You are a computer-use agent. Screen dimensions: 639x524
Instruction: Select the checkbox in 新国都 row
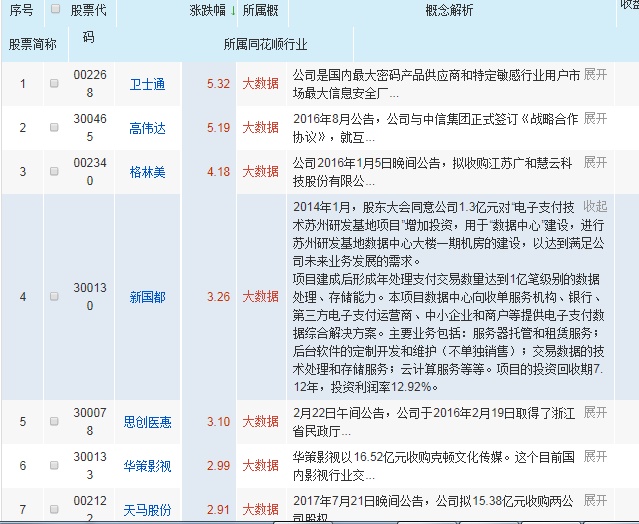tap(55, 297)
